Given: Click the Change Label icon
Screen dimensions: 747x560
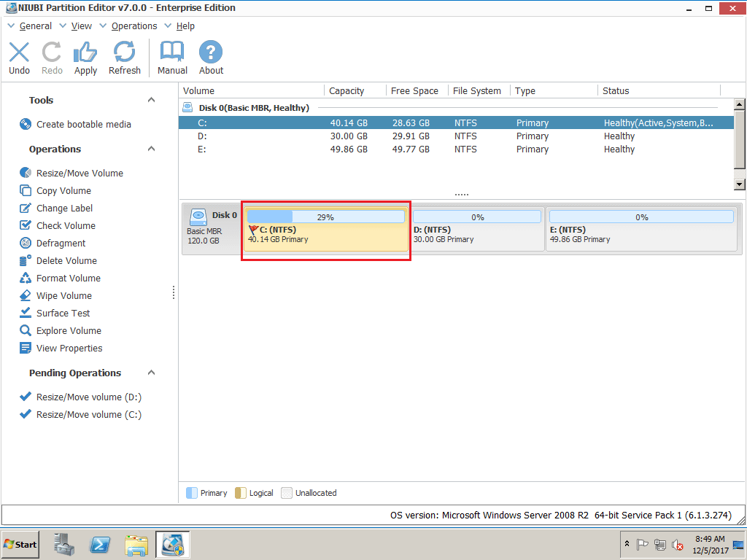Looking at the screenshot, I should click(26, 208).
